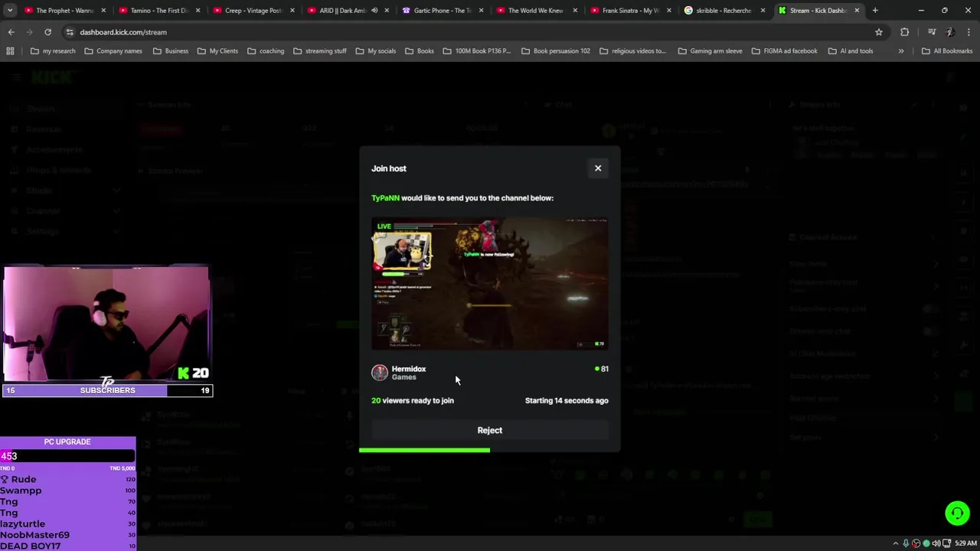The width and height of the screenshot is (980, 551).
Task: Open Kick support chat headset button
Action: tap(957, 513)
